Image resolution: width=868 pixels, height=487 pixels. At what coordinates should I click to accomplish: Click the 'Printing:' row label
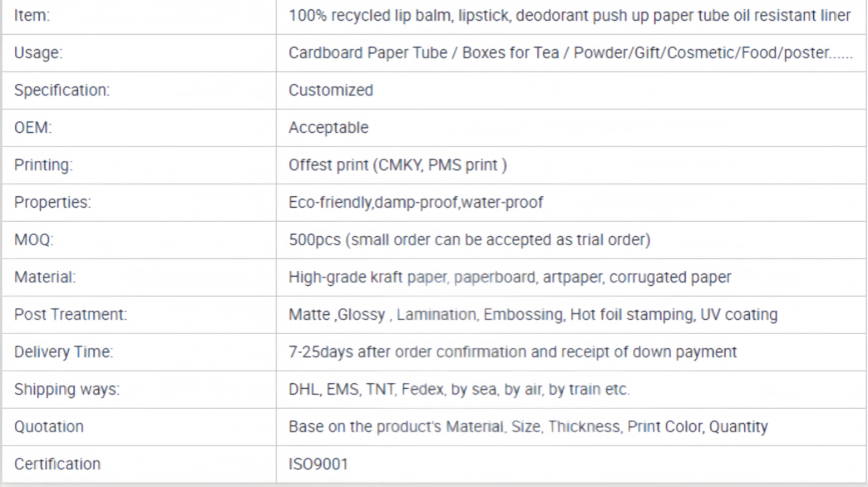[x=43, y=165]
